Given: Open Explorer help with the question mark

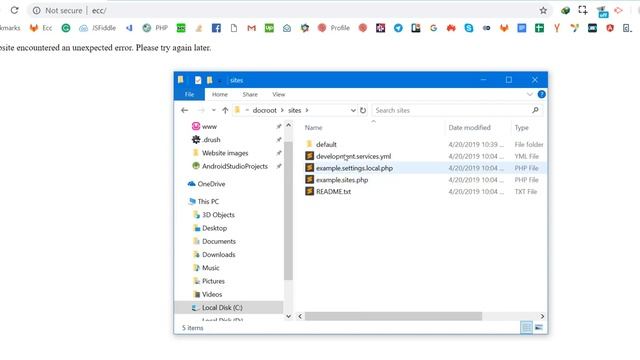Looking at the screenshot, I should pyautogui.click(x=541, y=94).
